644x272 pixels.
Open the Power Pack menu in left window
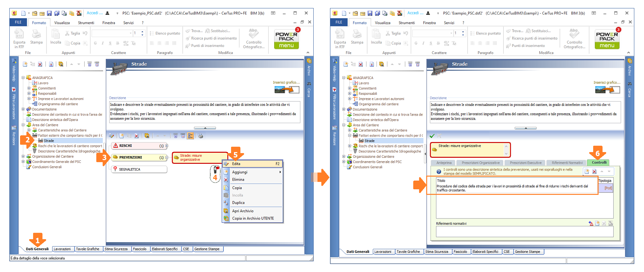[x=286, y=40]
